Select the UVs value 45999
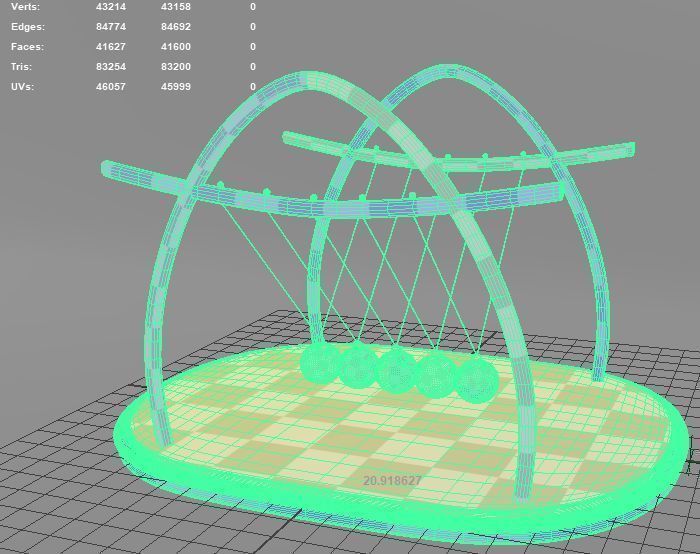 (176, 87)
